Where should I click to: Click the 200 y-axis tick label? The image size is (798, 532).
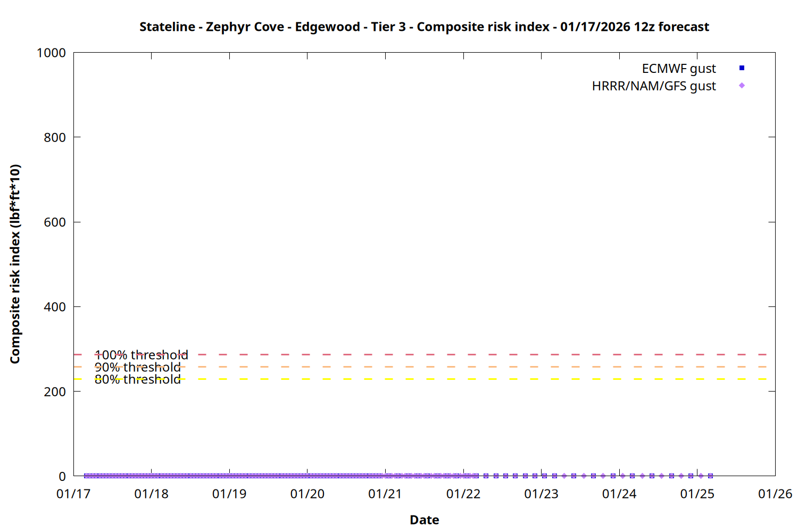tap(55, 392)
